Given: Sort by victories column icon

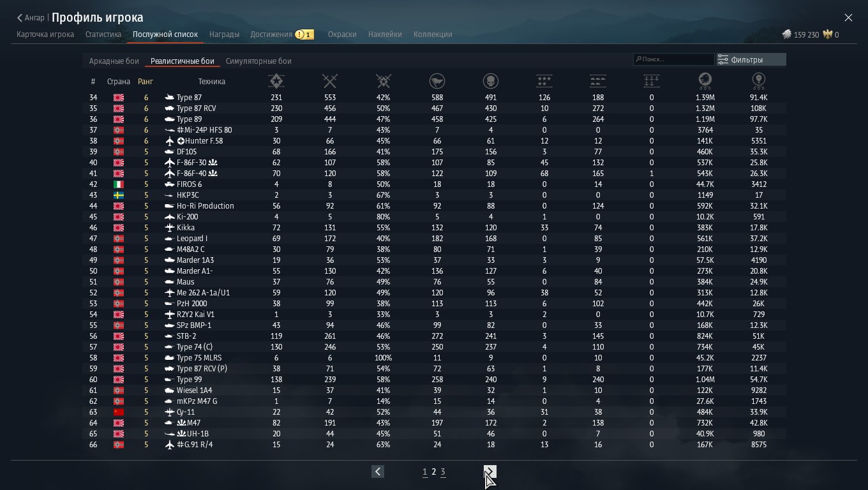Looking at the screenshot, I should tap(276, 81).
